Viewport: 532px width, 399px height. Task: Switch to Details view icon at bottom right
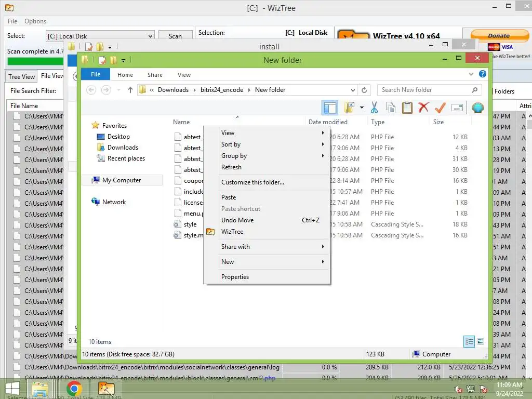coord(469,341)
